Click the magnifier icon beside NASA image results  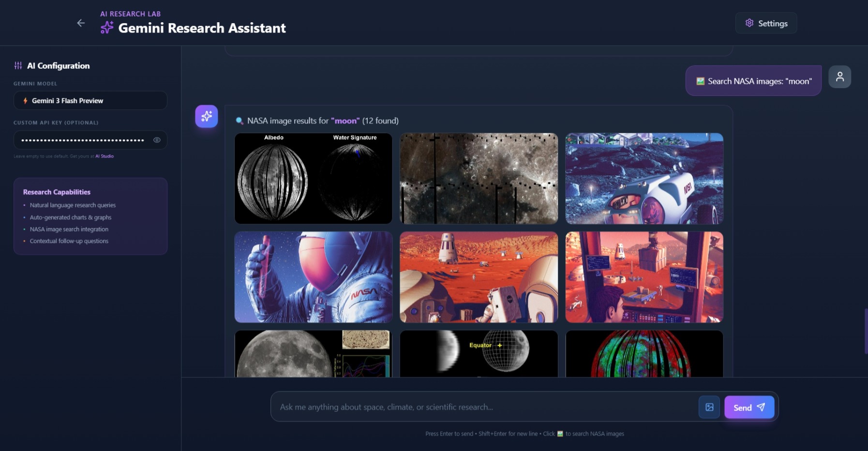[x=239, y=120]
